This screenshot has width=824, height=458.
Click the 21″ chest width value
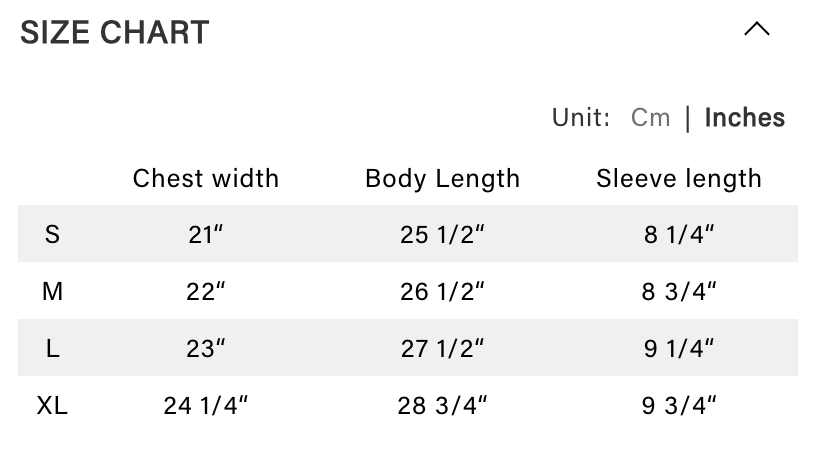point(206,235)
